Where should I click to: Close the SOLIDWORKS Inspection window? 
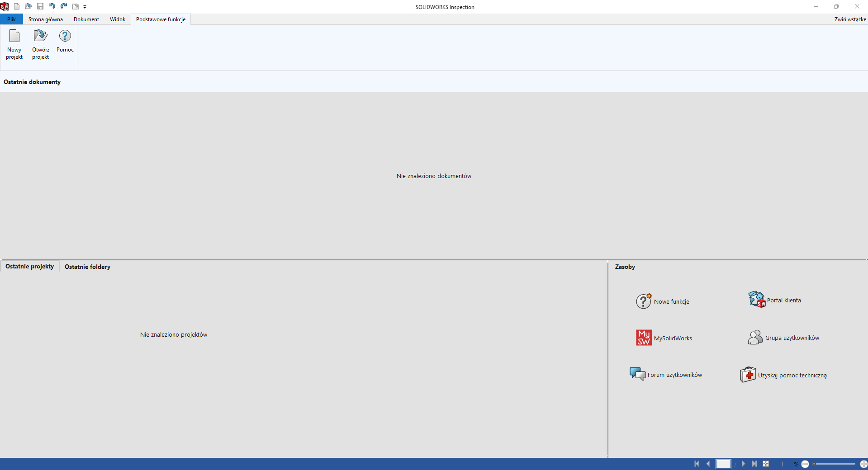click(x=857, y=7)
